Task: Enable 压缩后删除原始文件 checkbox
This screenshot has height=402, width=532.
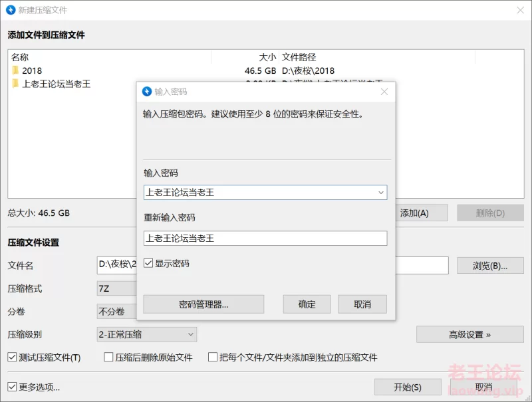Action: 108,357
